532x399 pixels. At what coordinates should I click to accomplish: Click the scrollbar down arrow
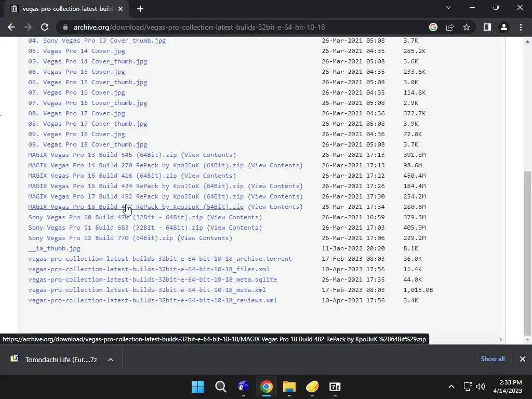tap(527, 340)
